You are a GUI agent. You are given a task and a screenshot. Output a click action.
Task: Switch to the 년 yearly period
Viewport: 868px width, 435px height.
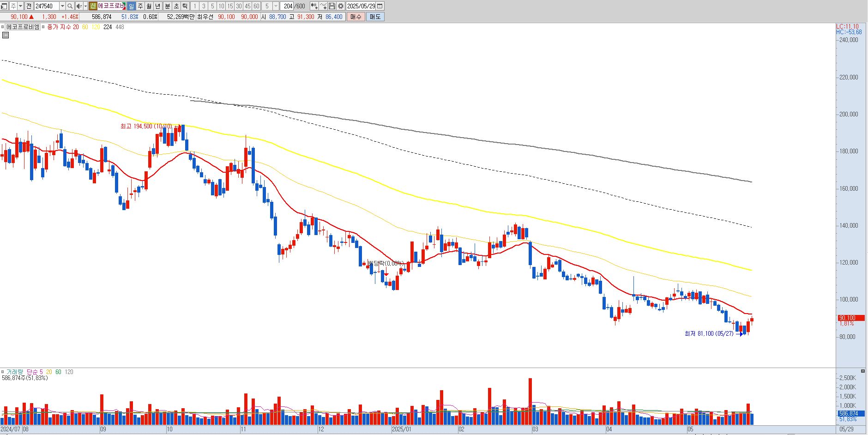tap(158, 6)
